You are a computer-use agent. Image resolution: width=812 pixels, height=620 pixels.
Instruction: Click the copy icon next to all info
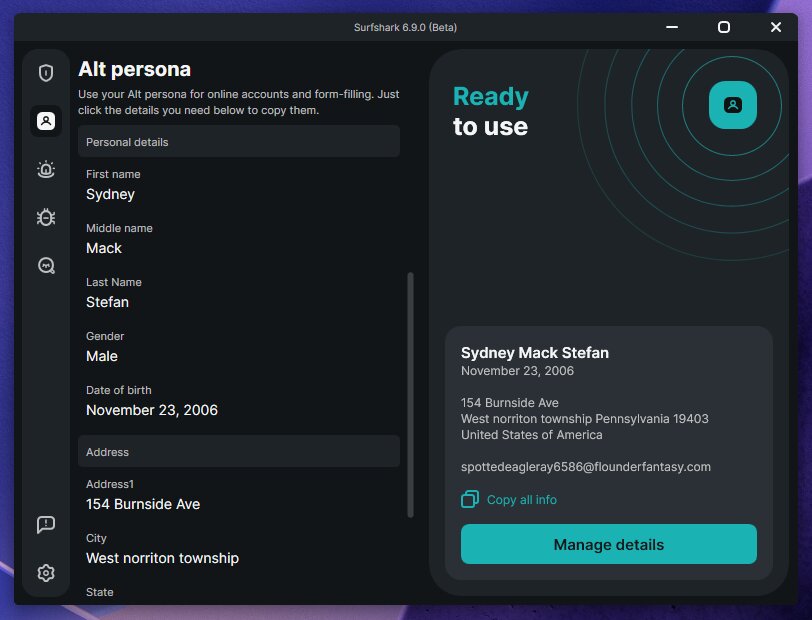pyautogui.click(x=469, y=499)
